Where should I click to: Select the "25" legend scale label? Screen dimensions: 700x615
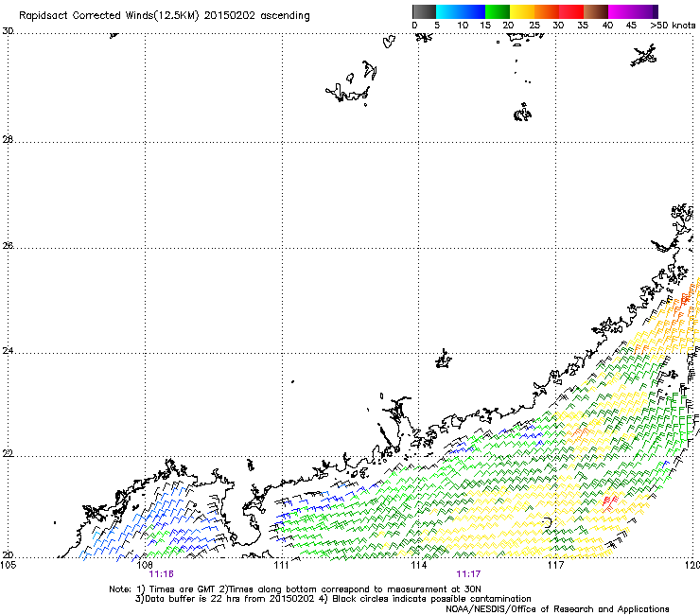pos(534,26)
